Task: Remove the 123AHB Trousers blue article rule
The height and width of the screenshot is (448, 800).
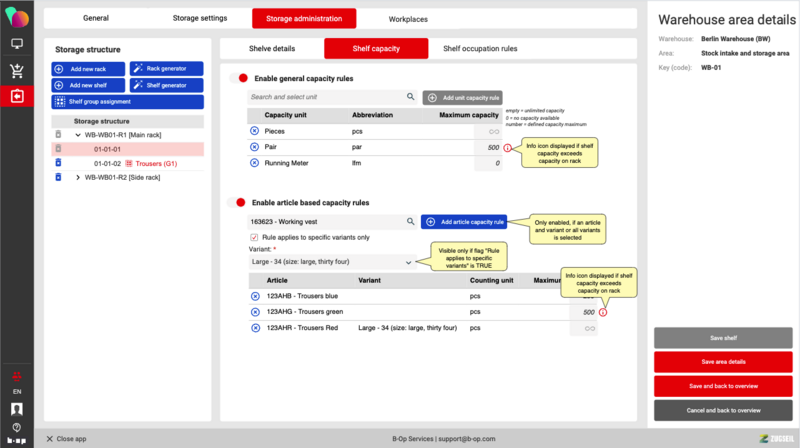Action: [x=254, y=297]
